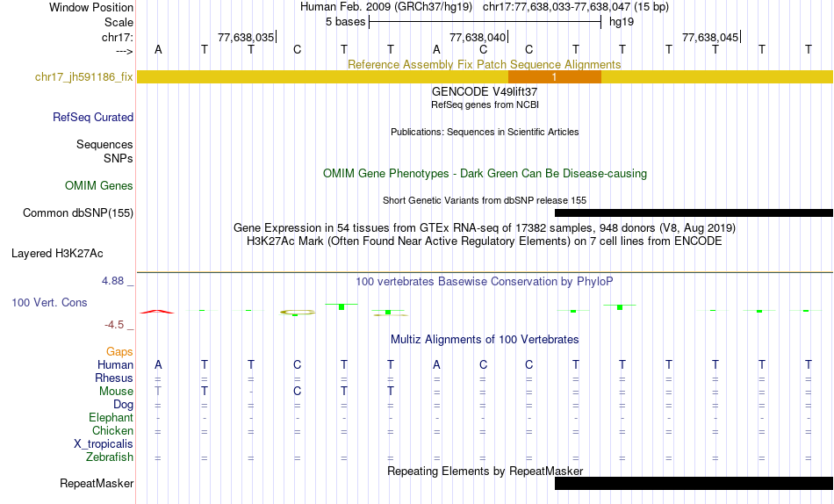Click the RepeatMasker track label
Screen dimensions: 834x504
[x=97, y=483]
